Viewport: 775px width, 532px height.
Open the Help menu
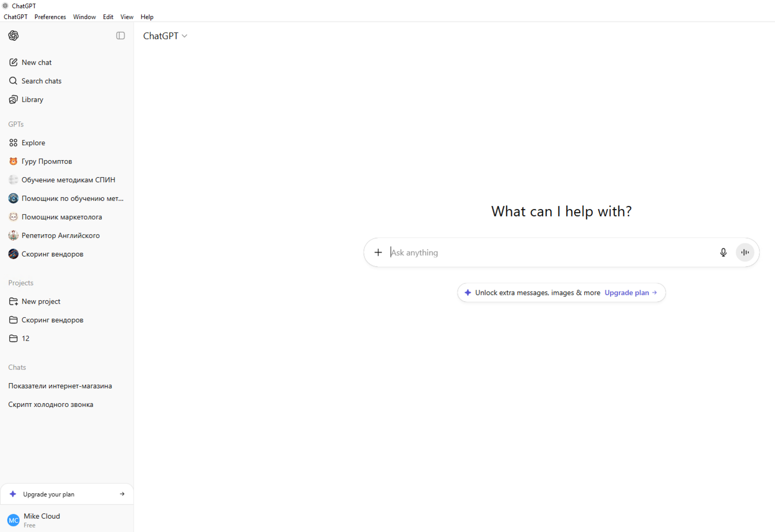click(x=147, y=17)
